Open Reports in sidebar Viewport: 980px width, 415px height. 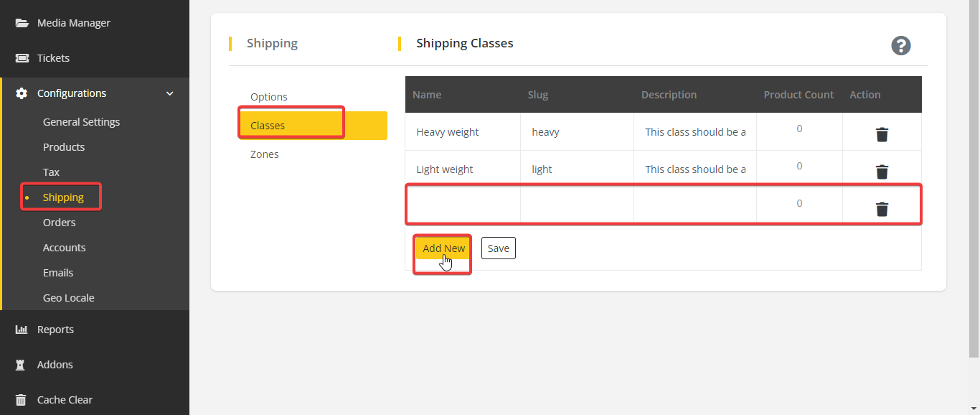[x=55, y=330]
